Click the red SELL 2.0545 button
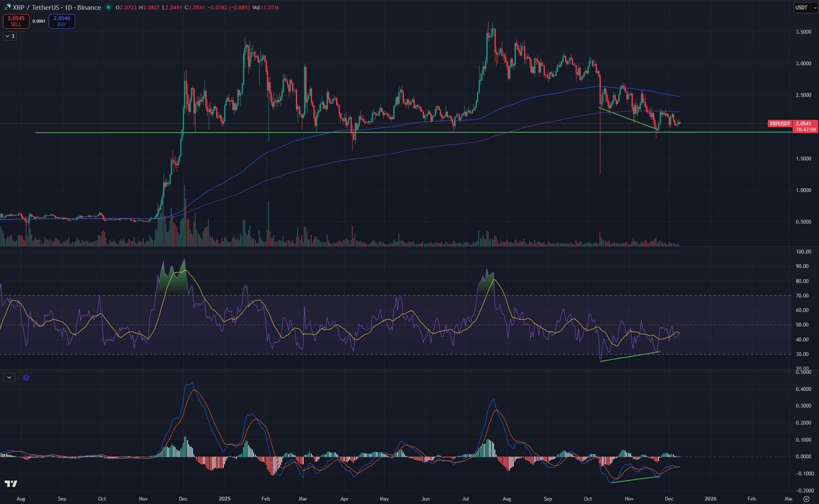Viewport: 819px width, 504px height. point(16,21)
